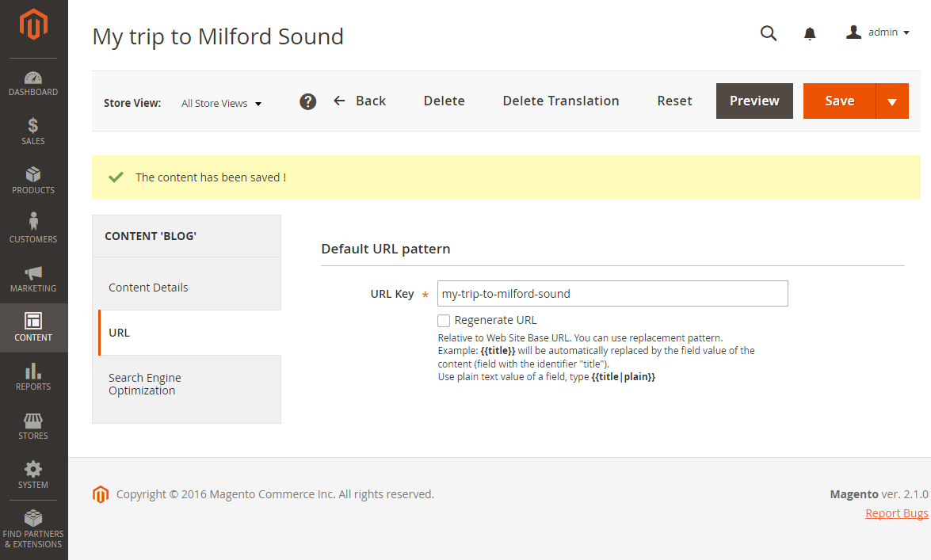The height and width of the screenshot is (560, 931).
Task: Open the Customers menu
Action: pyautogui.click(x=33, y=230)
